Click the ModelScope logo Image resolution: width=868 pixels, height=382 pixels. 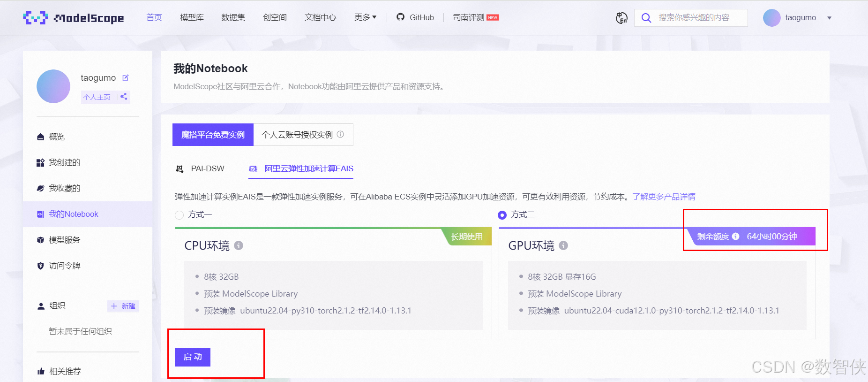74,18
